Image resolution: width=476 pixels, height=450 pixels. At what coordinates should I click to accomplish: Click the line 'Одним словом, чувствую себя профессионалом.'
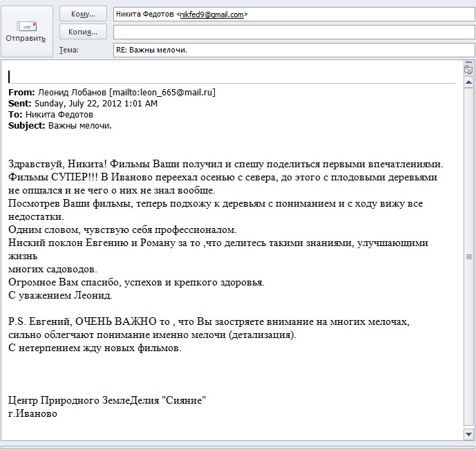pos(122,230)
